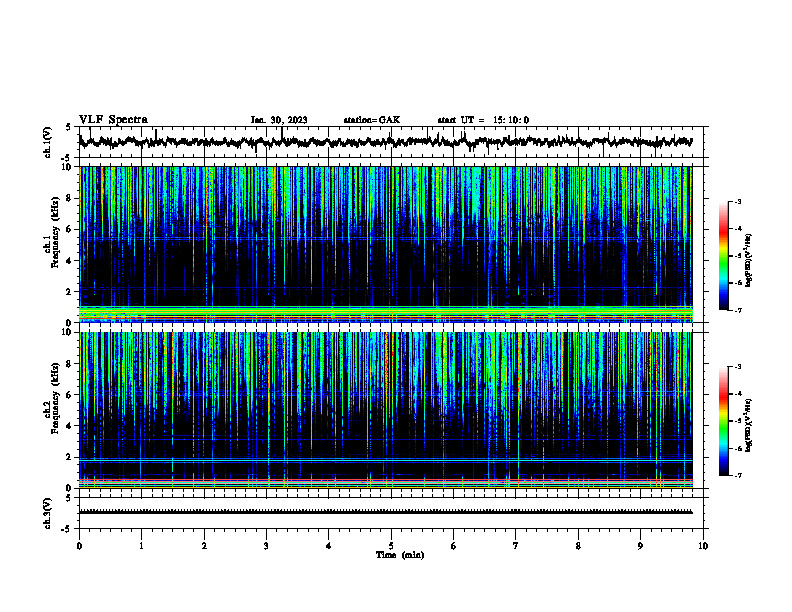Click the ch.1 spectrogram color bar
The image size is (792, 612).
pos(724,256)
